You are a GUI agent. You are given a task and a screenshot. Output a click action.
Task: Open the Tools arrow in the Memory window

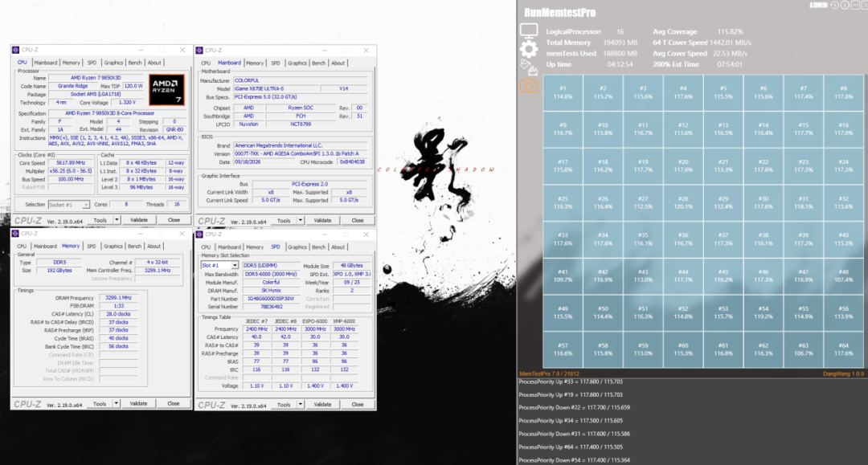tap(117, 404)
